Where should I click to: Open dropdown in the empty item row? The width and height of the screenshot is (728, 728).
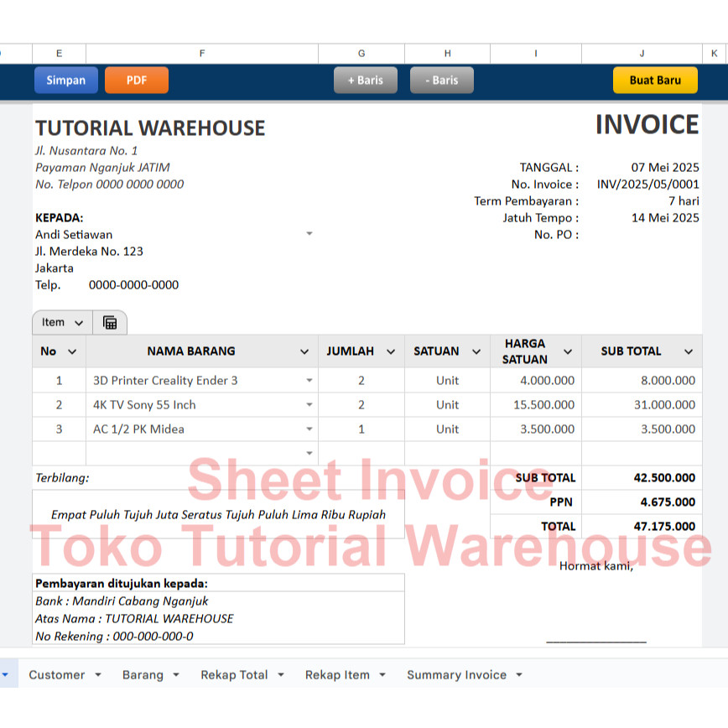pos(309,453)
